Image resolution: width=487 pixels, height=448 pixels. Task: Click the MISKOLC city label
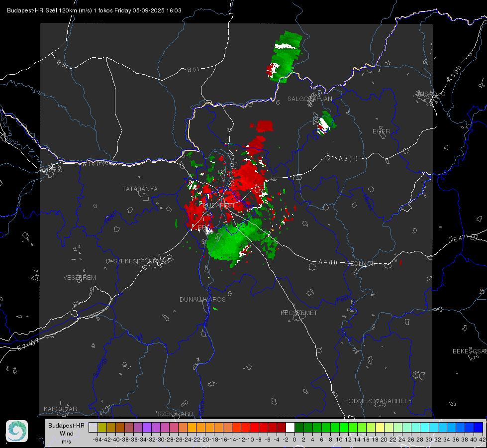point(431,94)
